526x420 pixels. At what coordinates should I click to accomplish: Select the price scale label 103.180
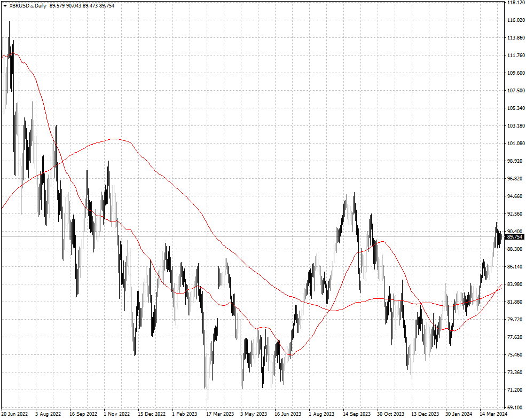click(x=516, y=126)
